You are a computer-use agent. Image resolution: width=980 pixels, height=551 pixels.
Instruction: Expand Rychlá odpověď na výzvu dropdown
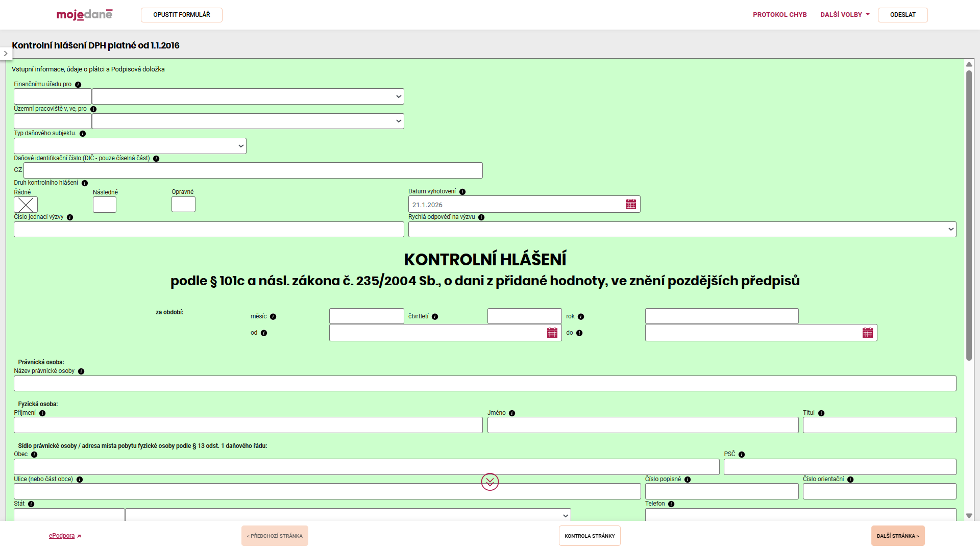(x=682, y=230)
